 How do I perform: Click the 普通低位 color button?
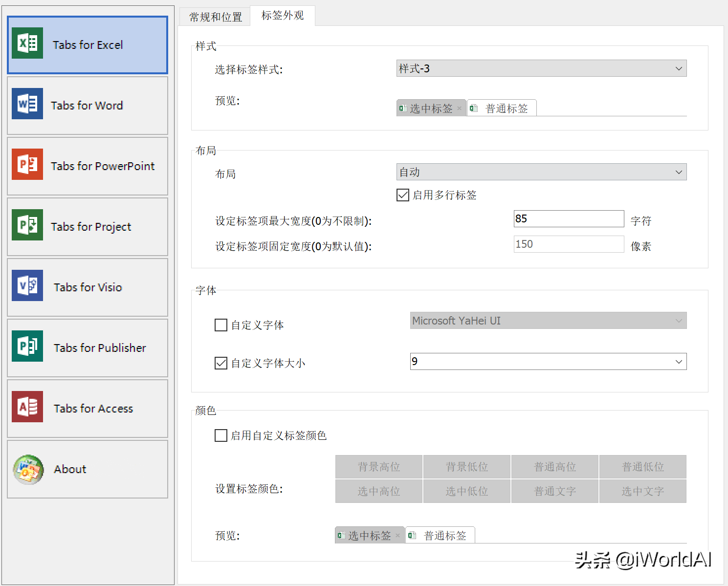pos(643,467)
